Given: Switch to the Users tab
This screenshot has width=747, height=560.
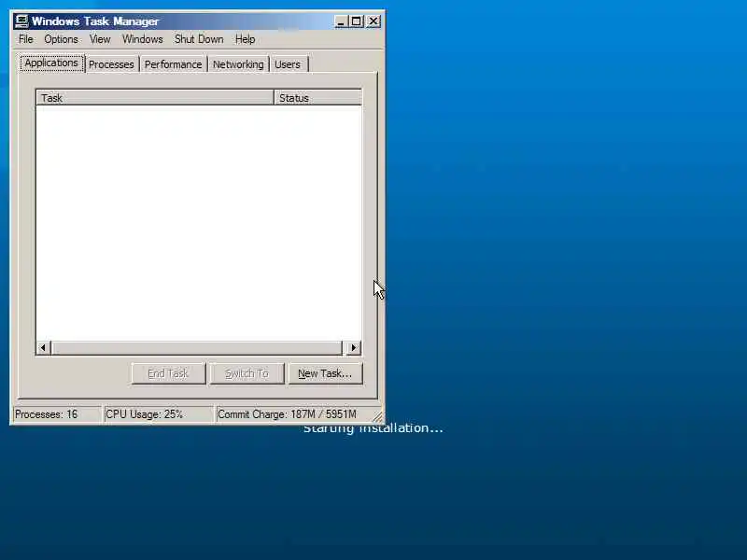Looking at the screenshot, I should pos(288,64).
